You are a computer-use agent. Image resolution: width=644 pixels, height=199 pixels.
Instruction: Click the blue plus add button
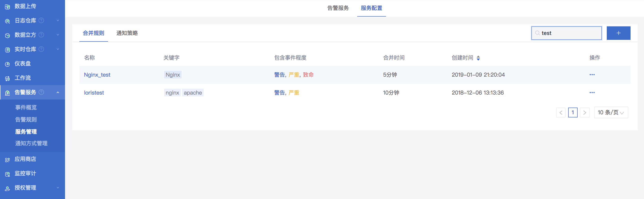618,33
